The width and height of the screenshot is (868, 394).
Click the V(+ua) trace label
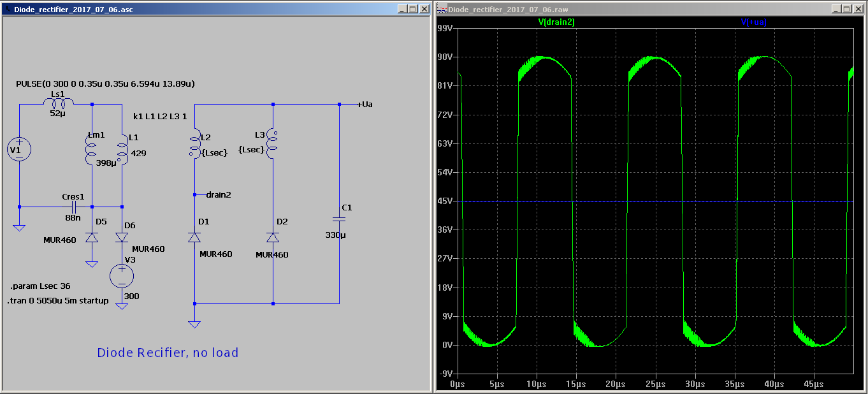click(x=753, y=22)
